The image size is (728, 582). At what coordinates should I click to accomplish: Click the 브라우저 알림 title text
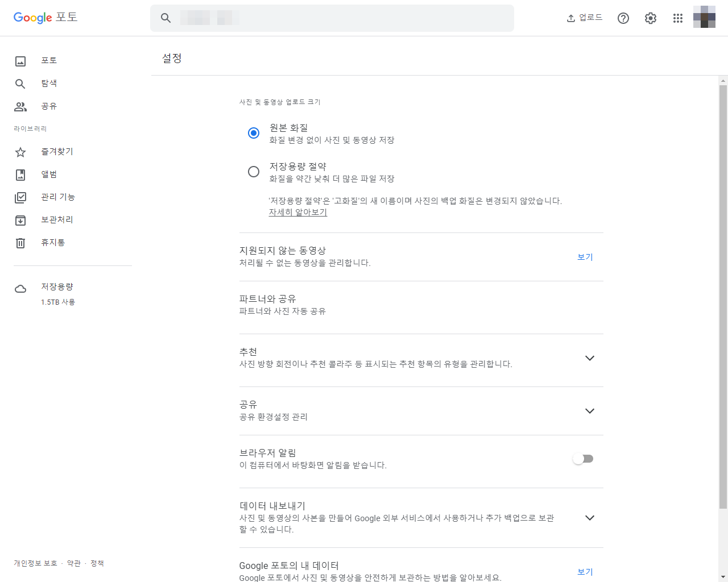pos(268,453)
